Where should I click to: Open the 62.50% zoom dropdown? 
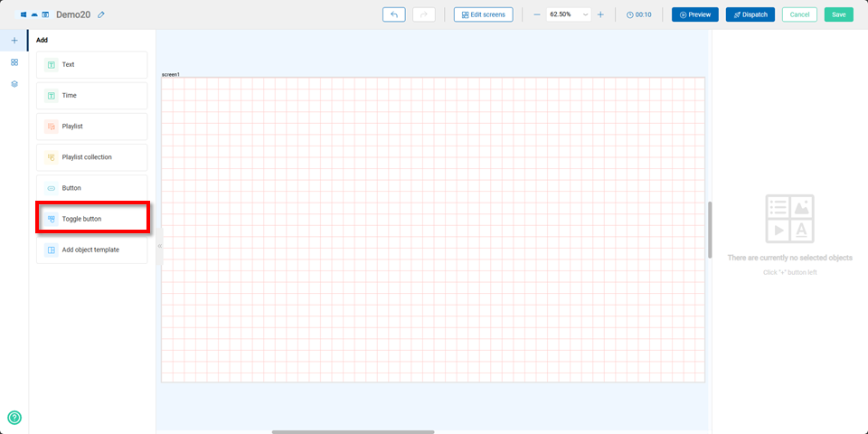[568, 14]
